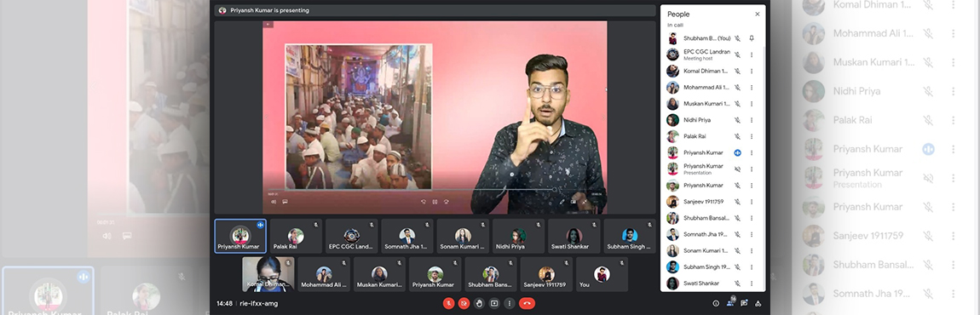Pause the presented video
Screen dimensions: 980x315
[435, 202]
